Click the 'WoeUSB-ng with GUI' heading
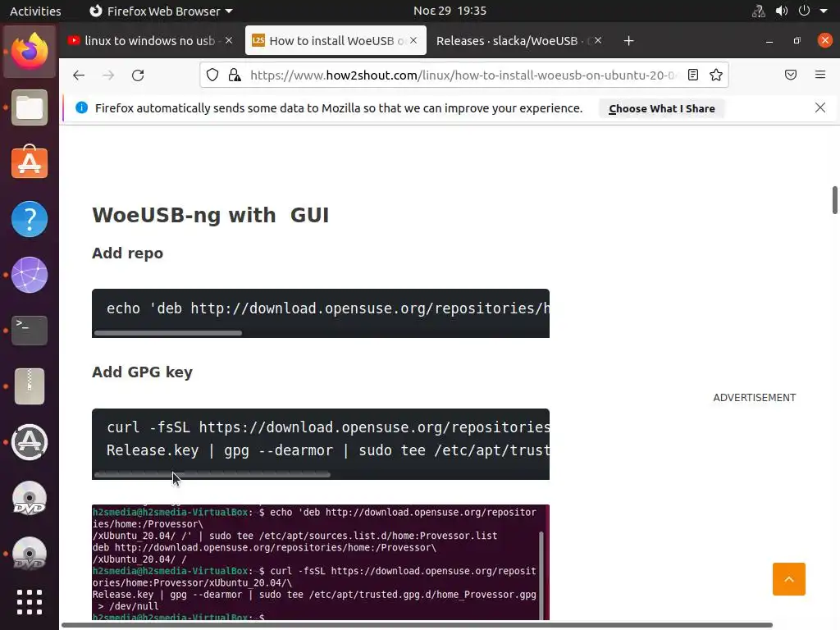 point(211,216)
